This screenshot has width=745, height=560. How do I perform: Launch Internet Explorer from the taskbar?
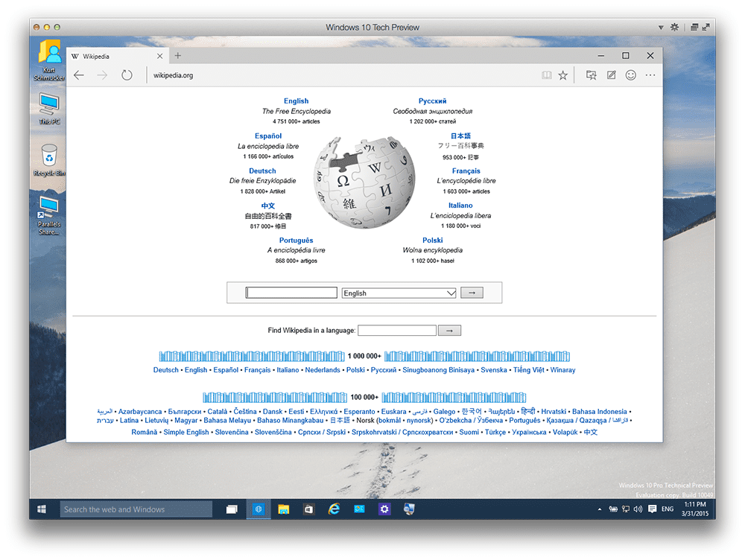click(x=334, y=509)
